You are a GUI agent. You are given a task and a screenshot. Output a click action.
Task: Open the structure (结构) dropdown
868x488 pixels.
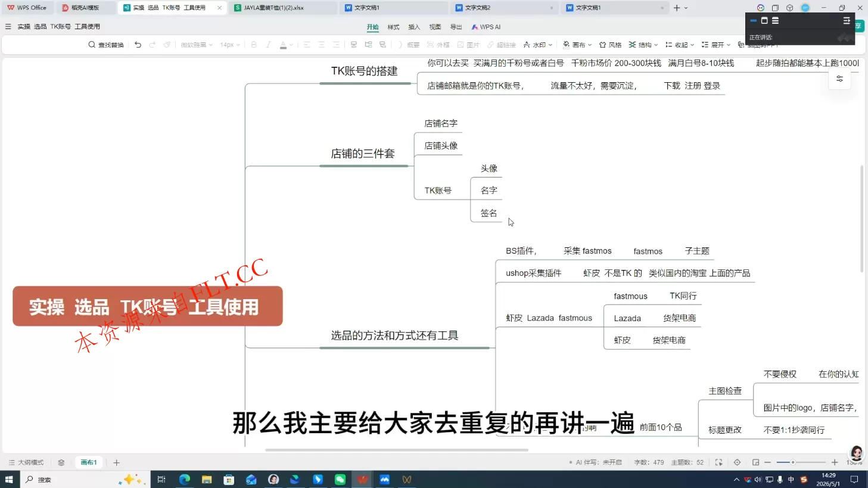pos(643,45)
